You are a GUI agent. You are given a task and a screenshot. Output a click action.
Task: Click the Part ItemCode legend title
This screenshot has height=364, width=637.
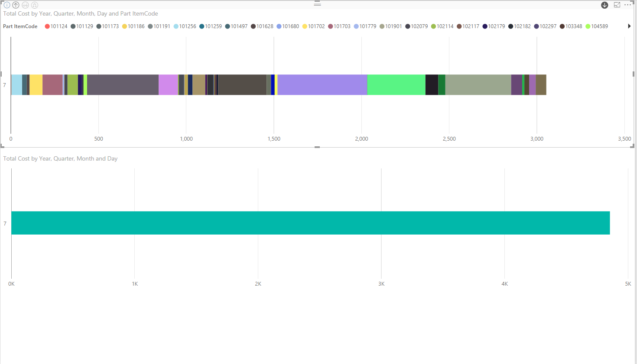click(20, 26)
